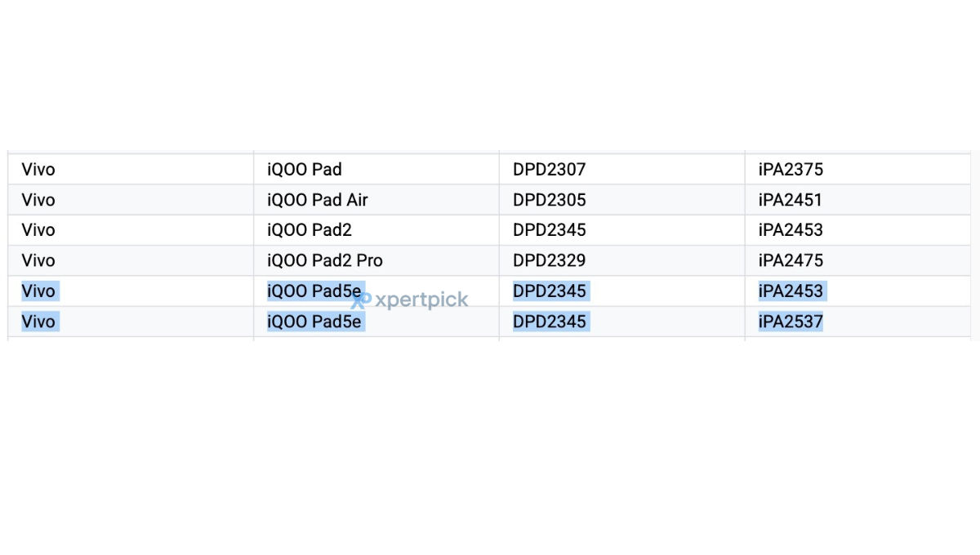
Task: Click the Xpertpick watermark logo
Action: coord(410,300)
